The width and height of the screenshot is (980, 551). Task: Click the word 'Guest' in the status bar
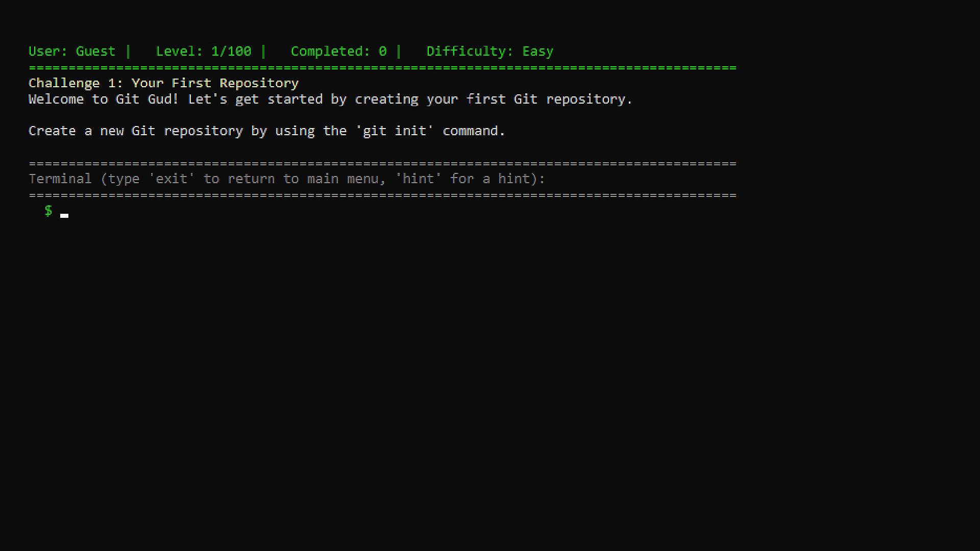coord(95,52)
